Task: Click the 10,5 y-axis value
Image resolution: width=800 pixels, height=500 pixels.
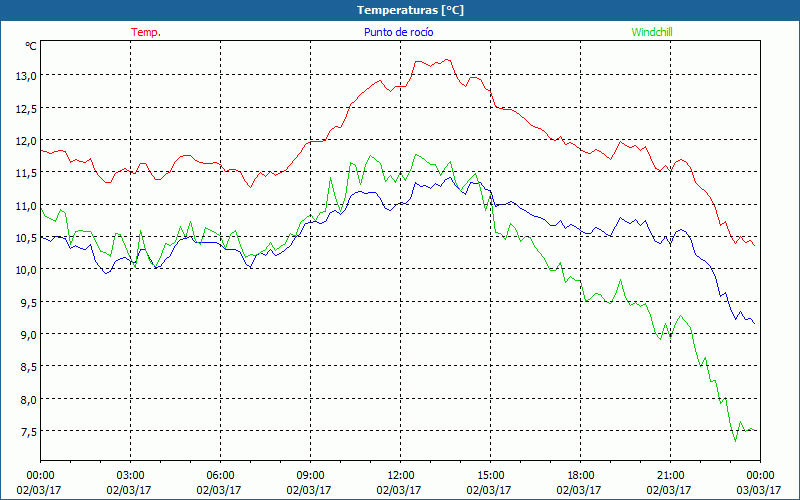Action: click(26, 237)
